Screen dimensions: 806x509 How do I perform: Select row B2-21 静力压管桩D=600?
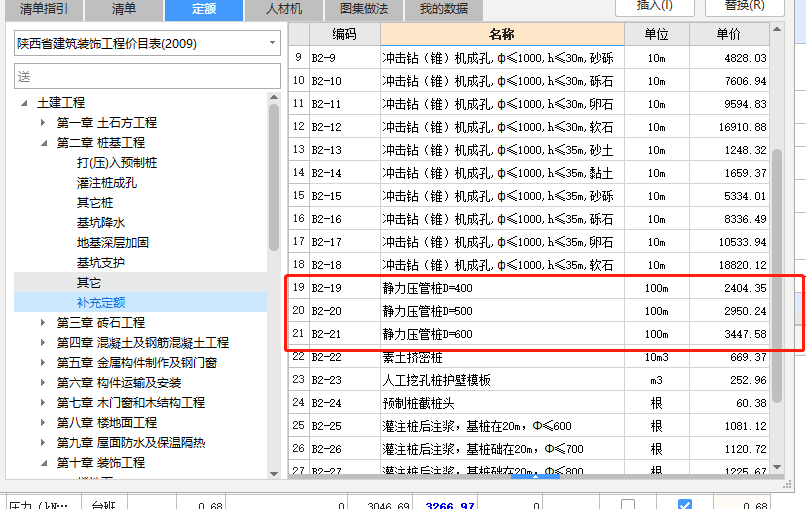pyautogui.click(x=528, y=334)
